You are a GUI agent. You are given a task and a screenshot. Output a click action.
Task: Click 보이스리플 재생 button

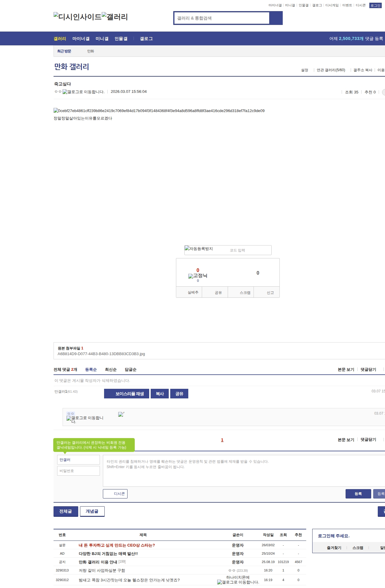[x=127, y=394]
